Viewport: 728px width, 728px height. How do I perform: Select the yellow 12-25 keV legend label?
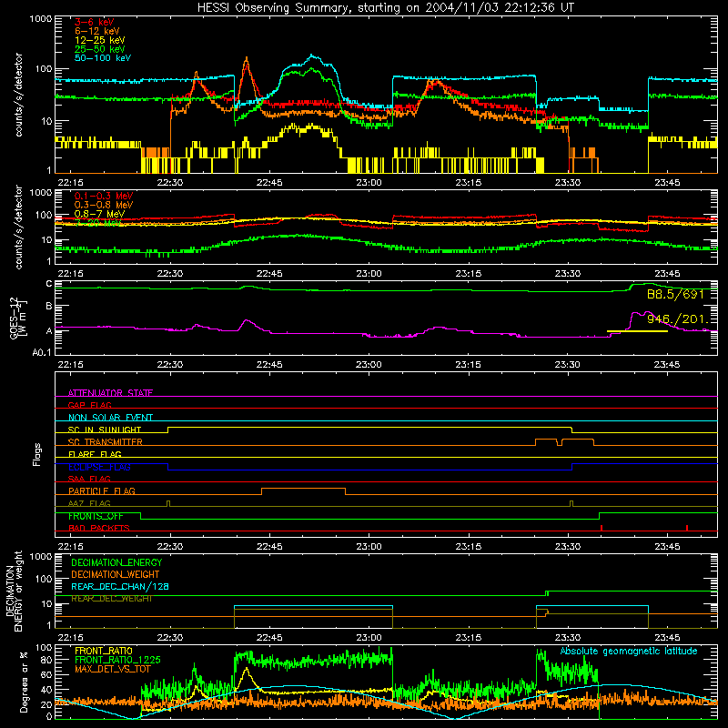click(100, 40)
